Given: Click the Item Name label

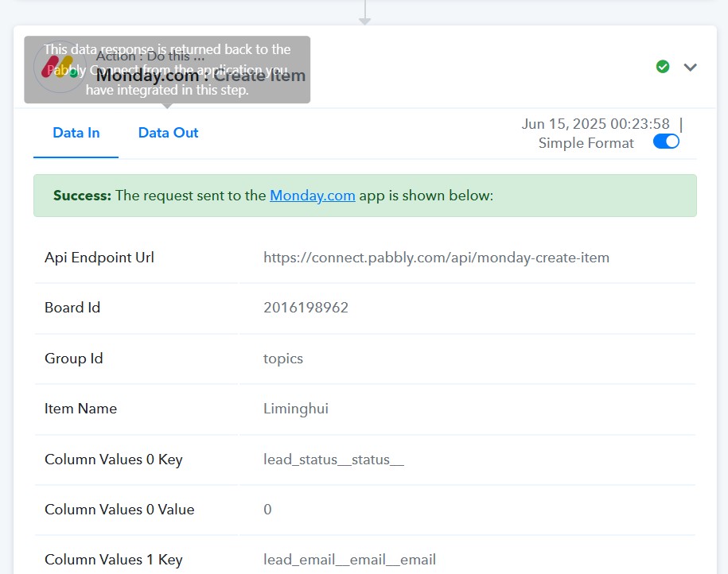Looking at the screenshot, I should point(81,409).
